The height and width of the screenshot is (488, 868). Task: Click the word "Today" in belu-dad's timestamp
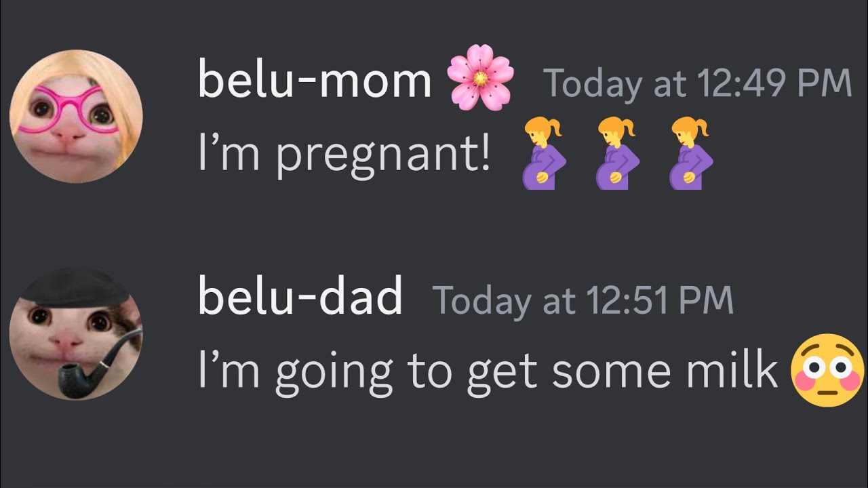click(481, 300)
